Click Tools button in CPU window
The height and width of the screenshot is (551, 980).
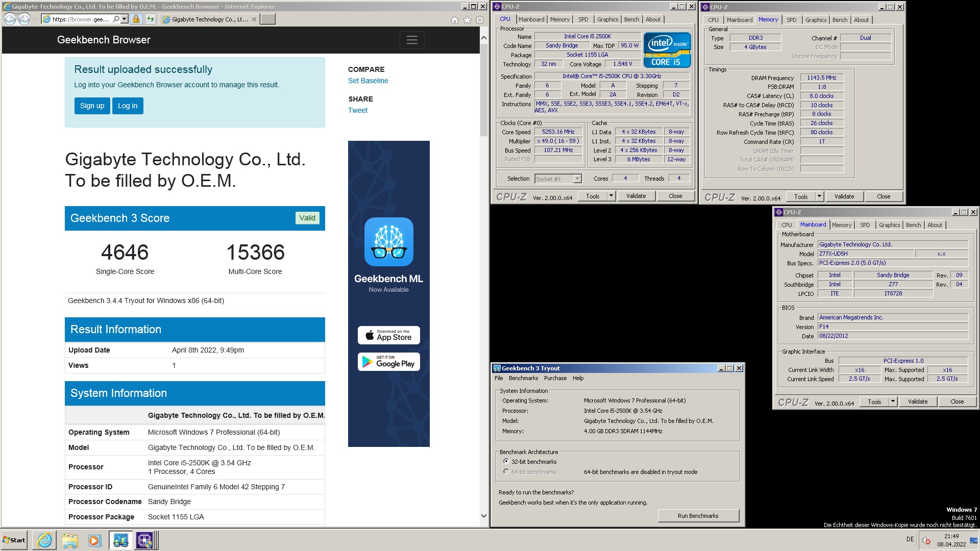[593, 196]
